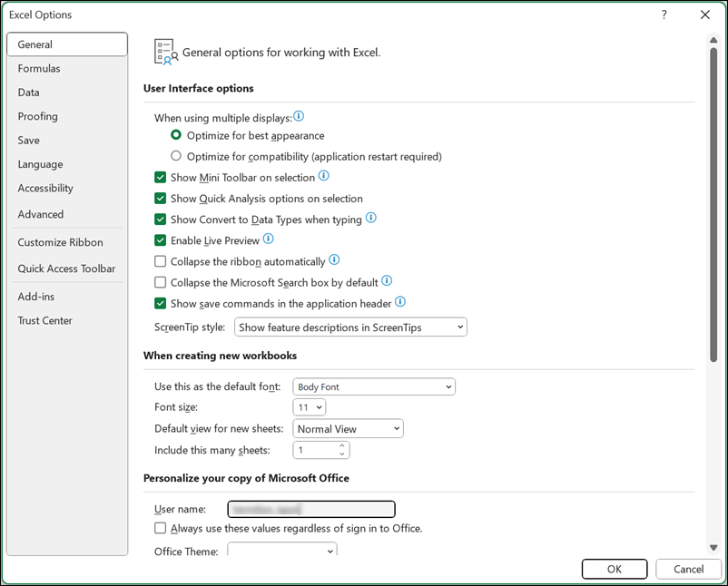The width and height of the screenshot is (728, 586).
Task: Open the Add-ins category
Action: pyautogui.click(x=67, y=297)
